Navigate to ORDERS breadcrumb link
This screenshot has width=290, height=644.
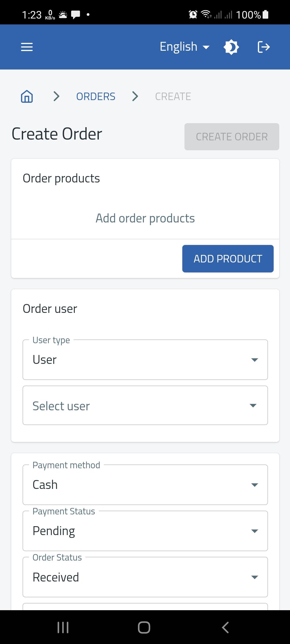tap(96, 96)
